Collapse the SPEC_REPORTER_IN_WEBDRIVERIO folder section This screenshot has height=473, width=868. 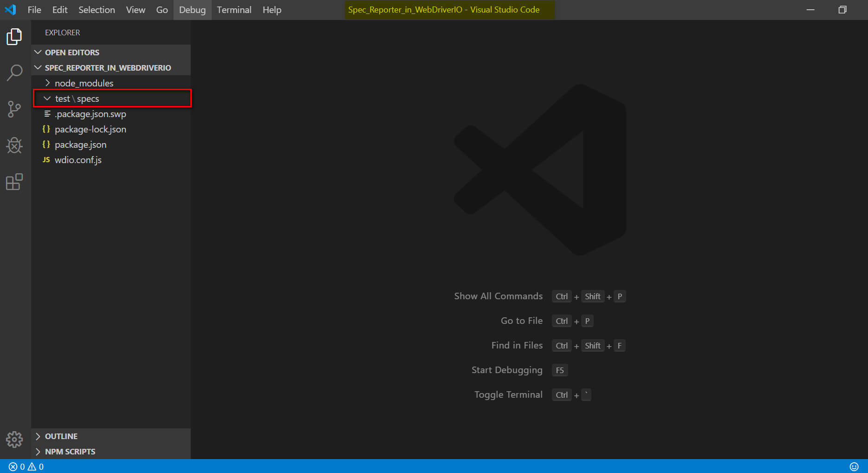coord(38,67)
